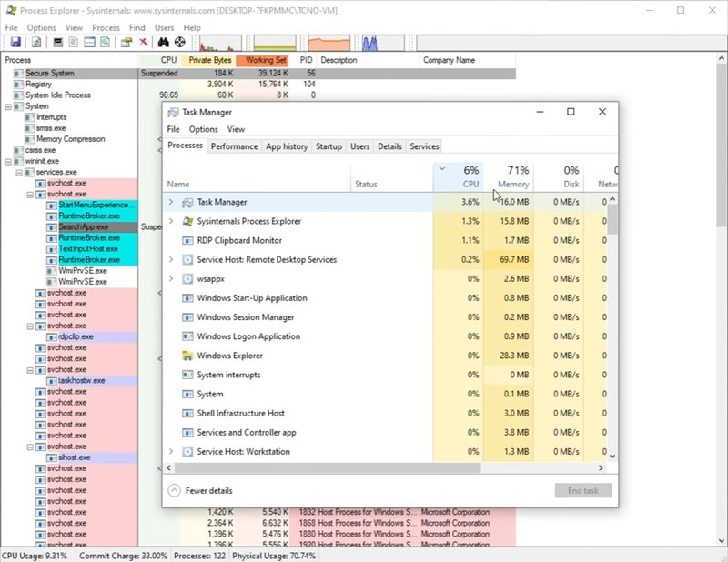The height and width of the screenshot is (562, 728).
Task: Open the Users menu in Process Explorer
Action: 165,28
